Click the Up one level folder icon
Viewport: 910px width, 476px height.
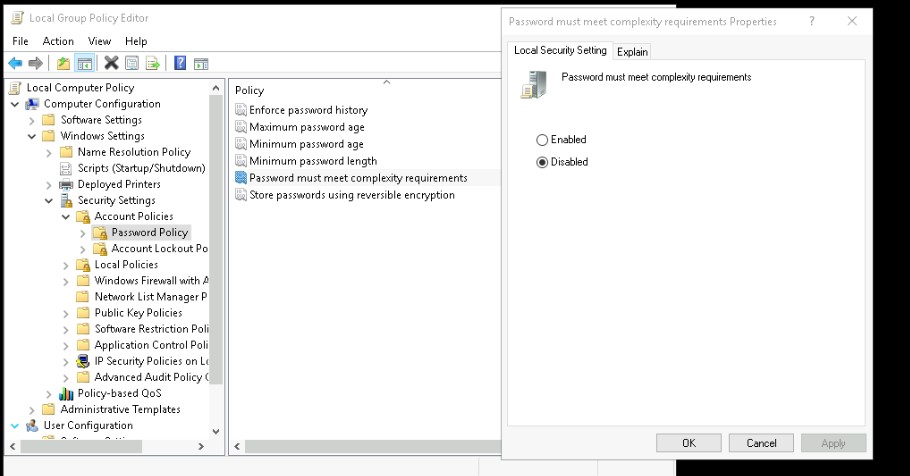click(x=63, y=63)
